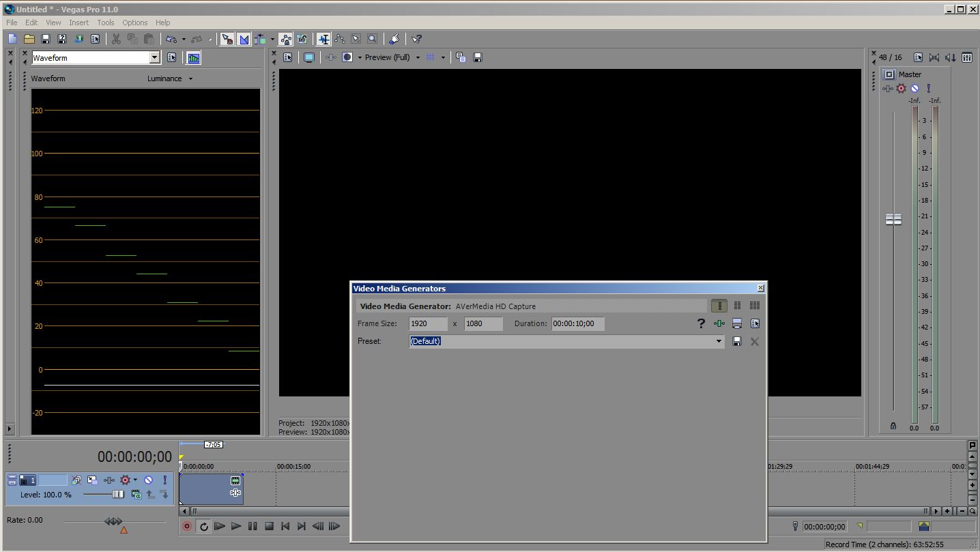The image size is (980, 552).
Task: Select the Zoom edit tool
Action: 372,39
